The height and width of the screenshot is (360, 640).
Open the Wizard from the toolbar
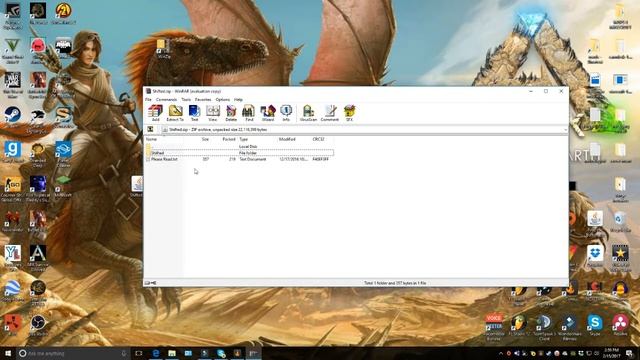268,113
